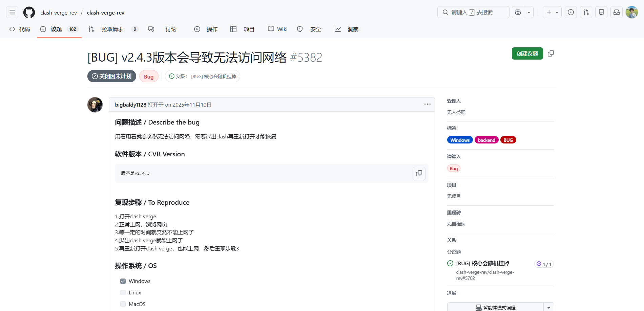Open Copilot chat icon in header
The height and width of the screenshot is (311, 644).
pos(518,13)
